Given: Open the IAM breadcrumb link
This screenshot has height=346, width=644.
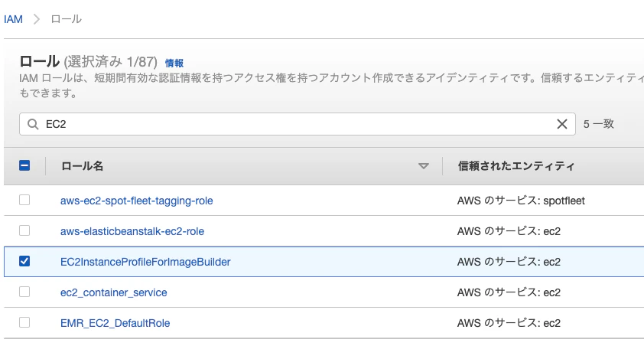Looking at the screenshot, I should 13,19.
